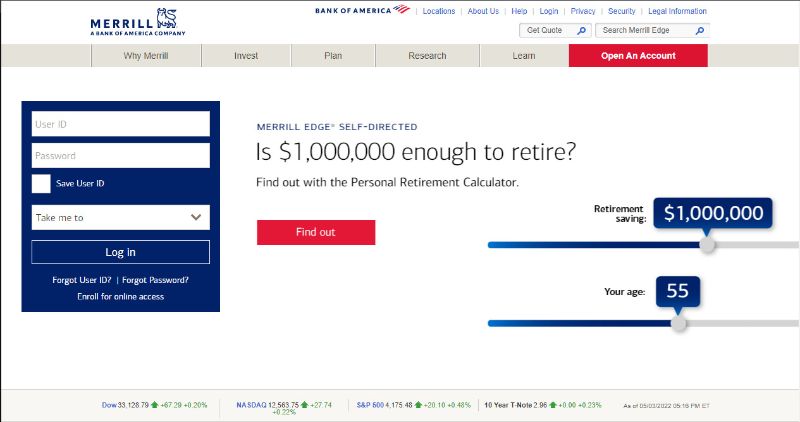800x422 pixels.
Task: Open the Take me to dropdown
Action: pos(120,217)
